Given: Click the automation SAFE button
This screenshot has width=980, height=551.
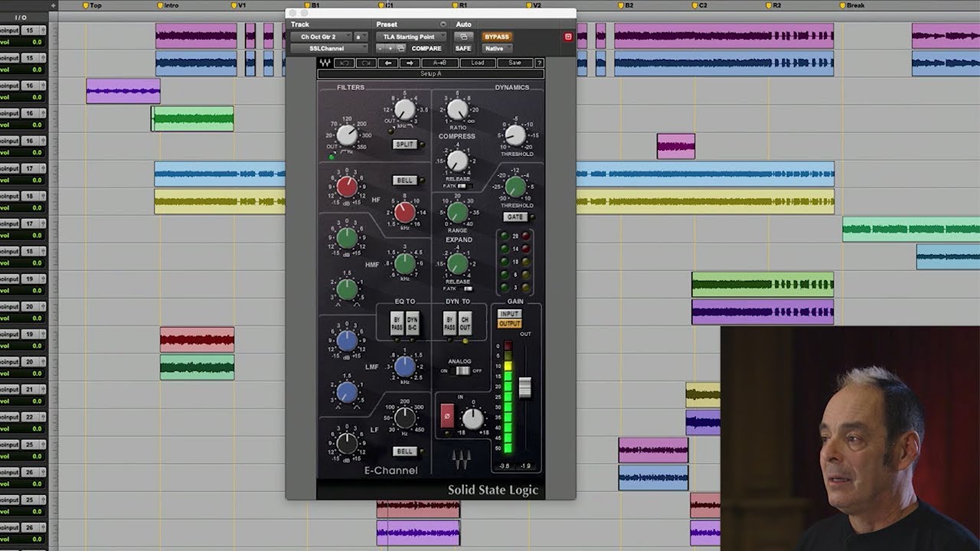Looking at the screenshot, I should [463, 48].
